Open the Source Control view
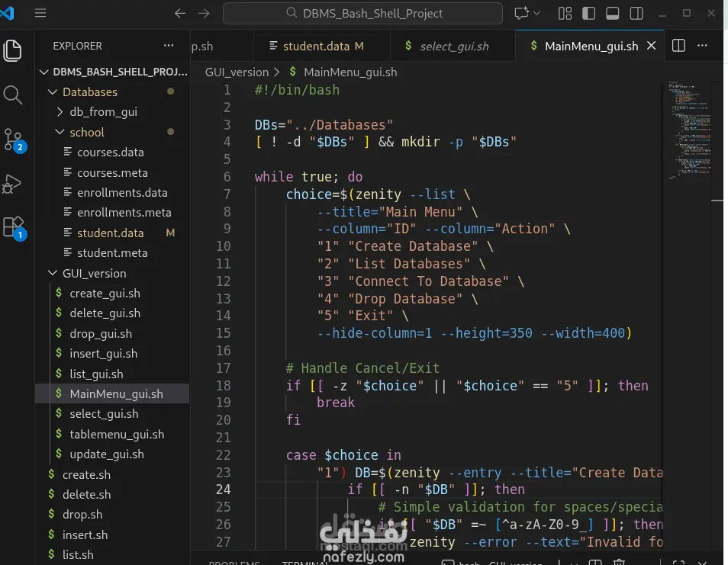 [13, 140]
